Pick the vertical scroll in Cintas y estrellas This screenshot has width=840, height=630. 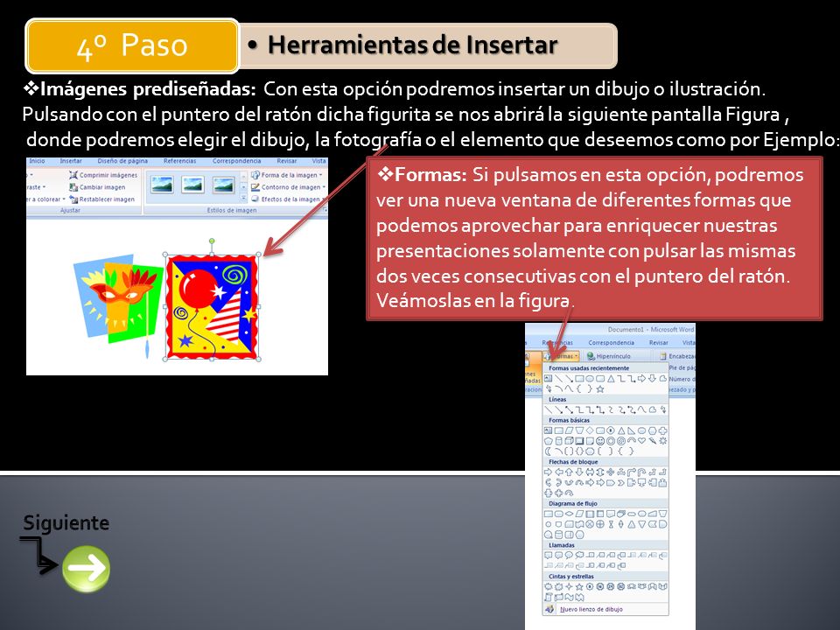point(548,598)
